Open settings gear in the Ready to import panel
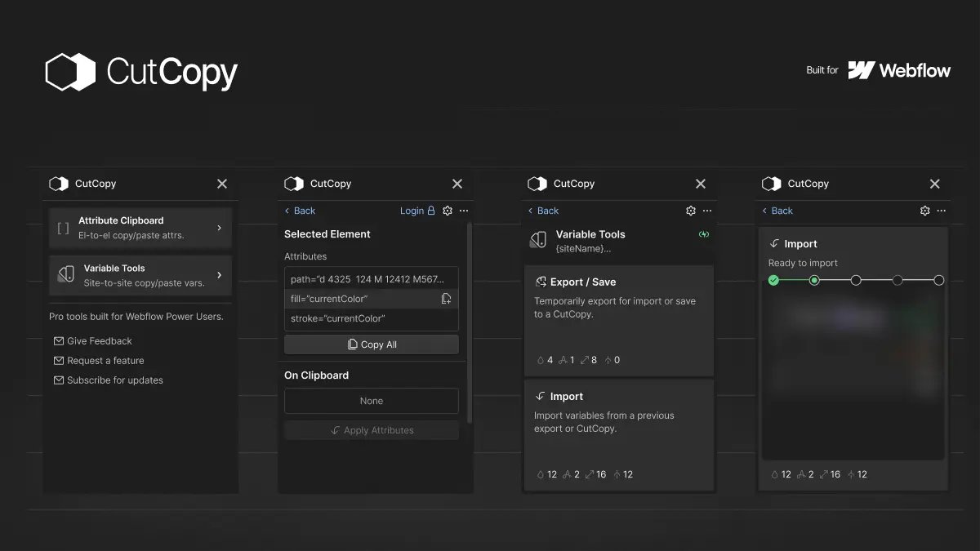The width and height of the screenshot is (980, 551). pyautogui.click(x=925, y=211)
